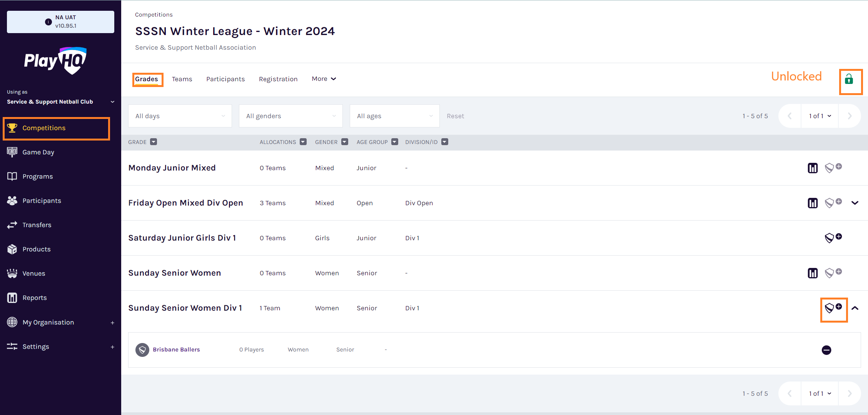This screenshot has width=868, height=415.
Task: Click the Venues stadium icon
Action: tap(12, 273)
